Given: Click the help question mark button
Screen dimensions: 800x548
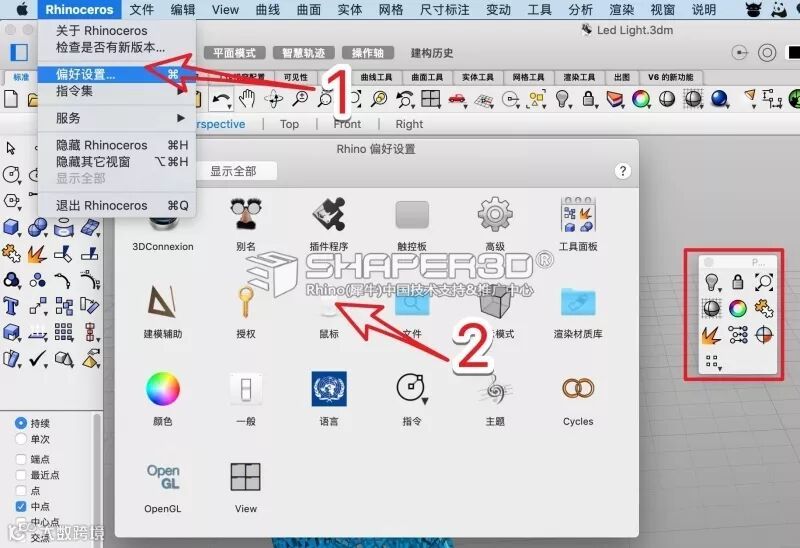Looking at the screenshot, I should tap(622, 171).
